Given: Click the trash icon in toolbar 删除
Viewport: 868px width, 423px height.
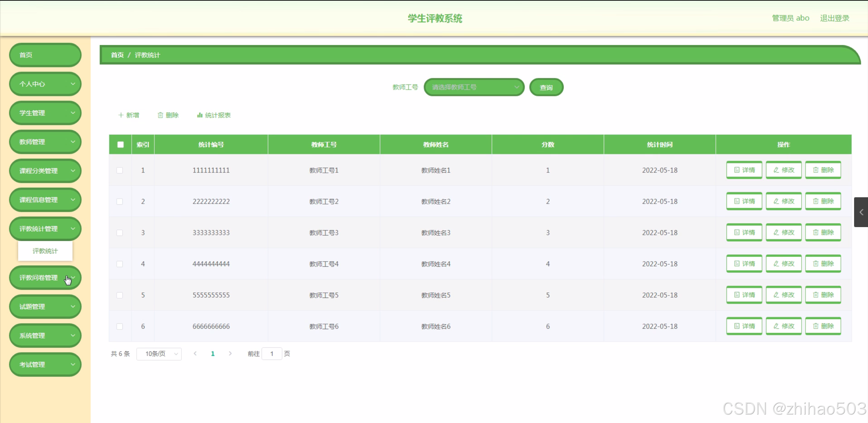Looking at the screenshot, I should [160, 115].
